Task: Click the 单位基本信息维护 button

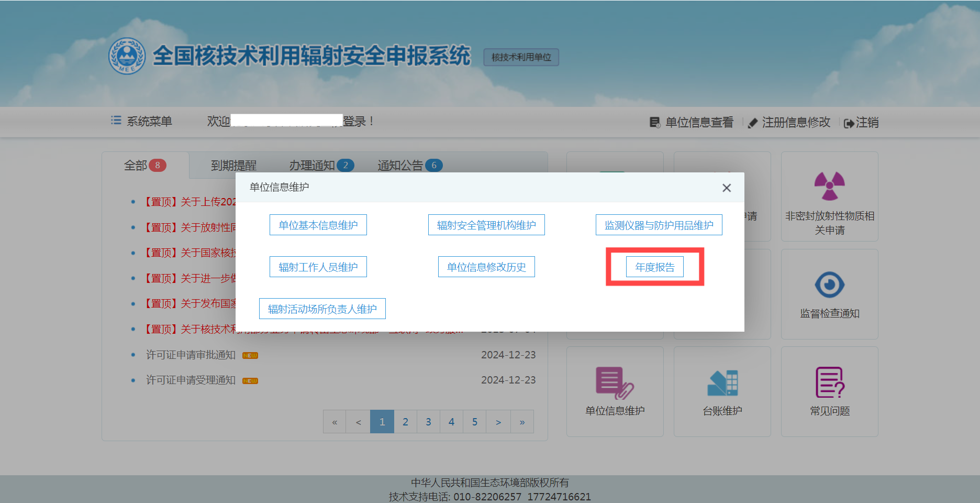Action: (x=318, y=225)
